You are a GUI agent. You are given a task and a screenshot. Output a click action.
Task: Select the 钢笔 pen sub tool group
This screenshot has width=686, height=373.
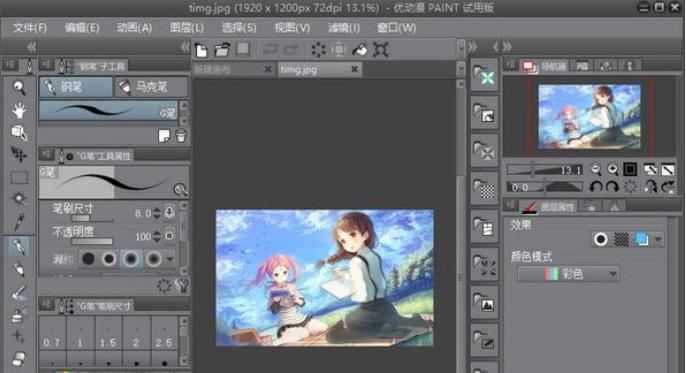pos(76,87)
